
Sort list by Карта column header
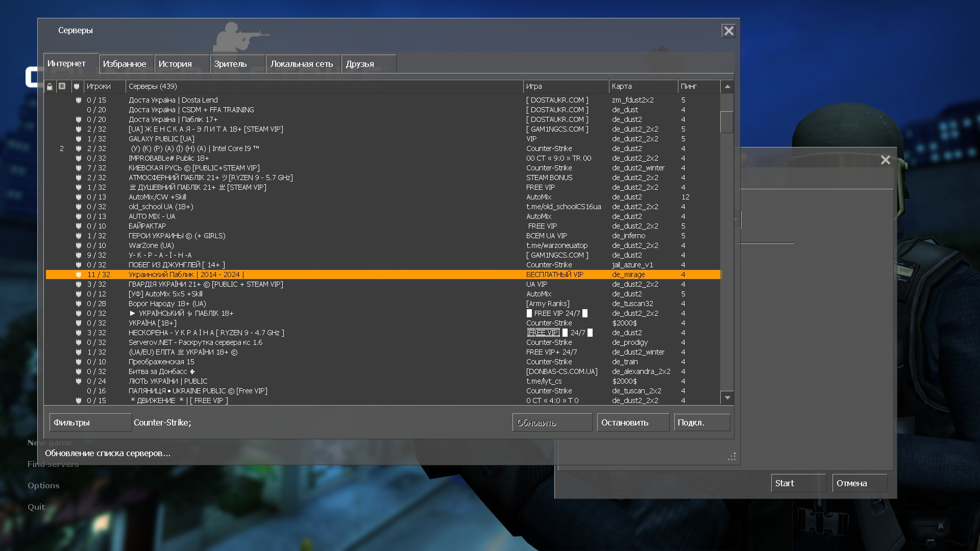click(x=642, y=86)
